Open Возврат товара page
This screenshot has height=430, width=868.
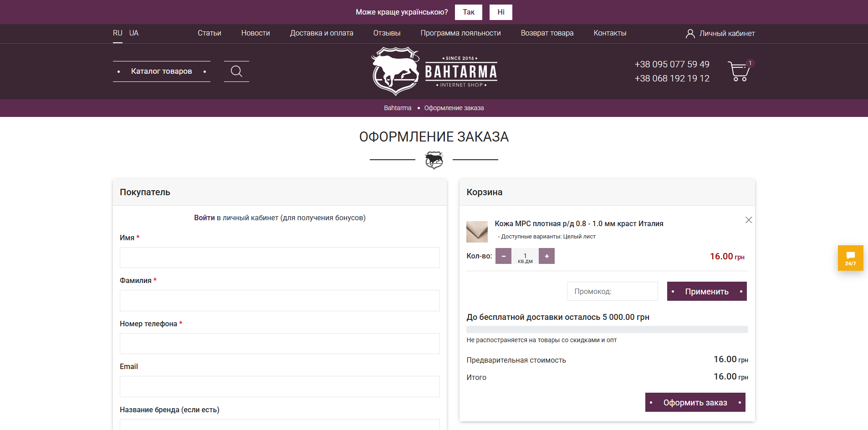(547, 33)
